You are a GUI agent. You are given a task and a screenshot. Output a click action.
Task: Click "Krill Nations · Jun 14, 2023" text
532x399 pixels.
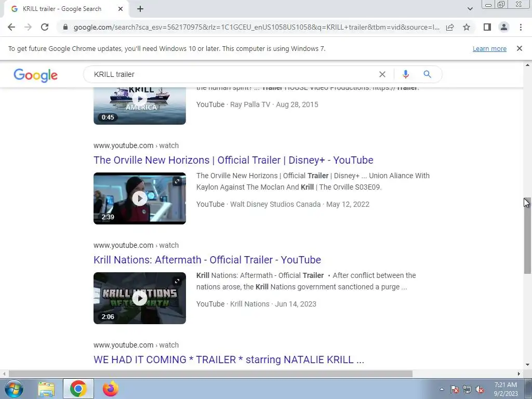pyautogui.click(x=273, y=304)
